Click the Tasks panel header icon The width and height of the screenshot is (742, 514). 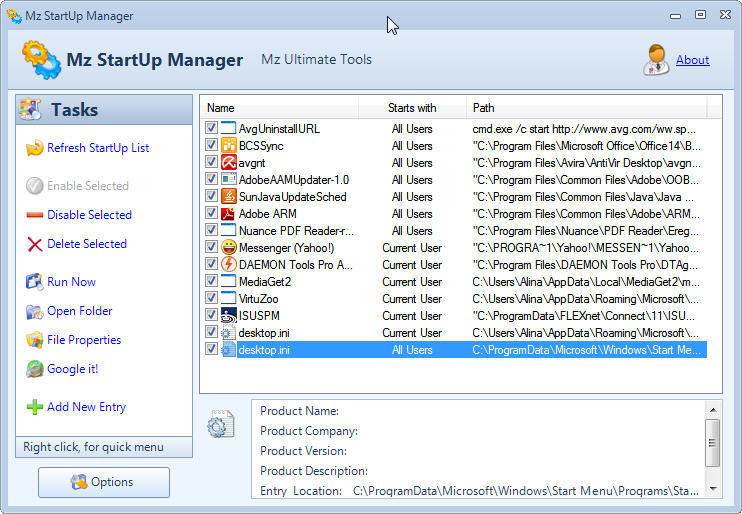30,109
